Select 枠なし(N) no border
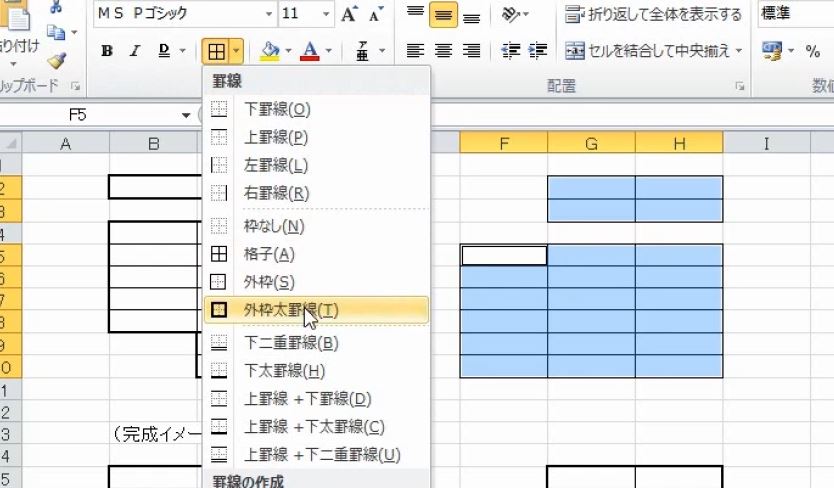Image resolution: width=834 pixels, height=488 pixels. [316, 226]
